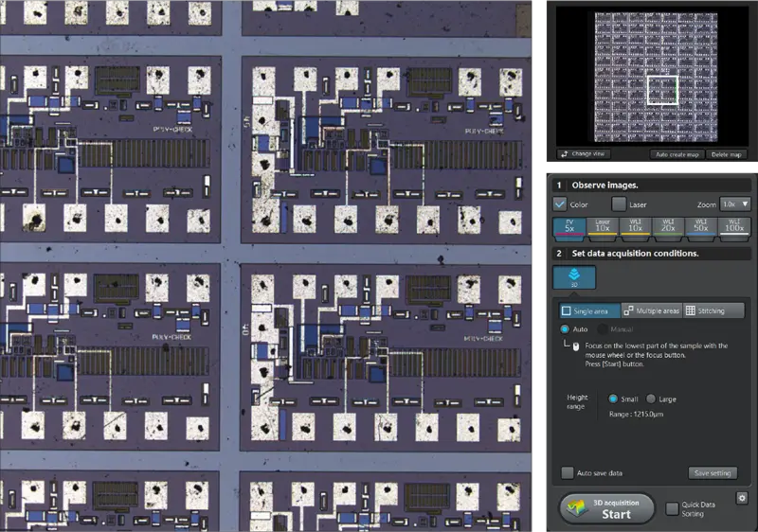
Task: Switch to the Laser 10x objective
Action: (x=603, y=227)
